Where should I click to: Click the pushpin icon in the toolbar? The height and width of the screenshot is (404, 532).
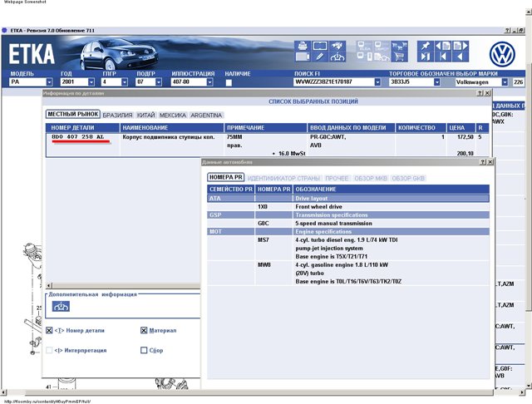425,46
